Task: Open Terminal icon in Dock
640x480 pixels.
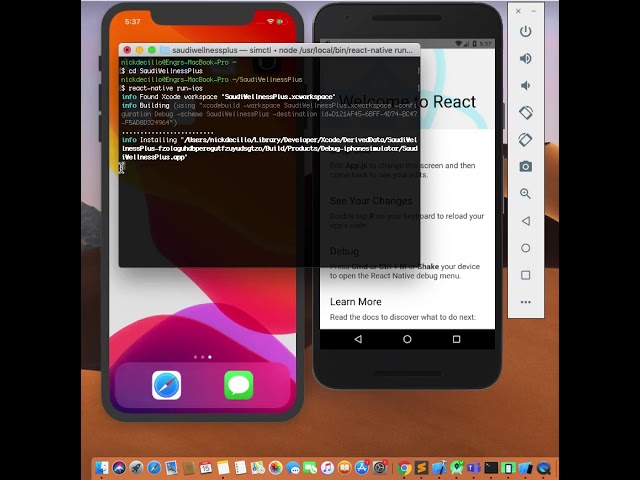Action: coord(491,468)
